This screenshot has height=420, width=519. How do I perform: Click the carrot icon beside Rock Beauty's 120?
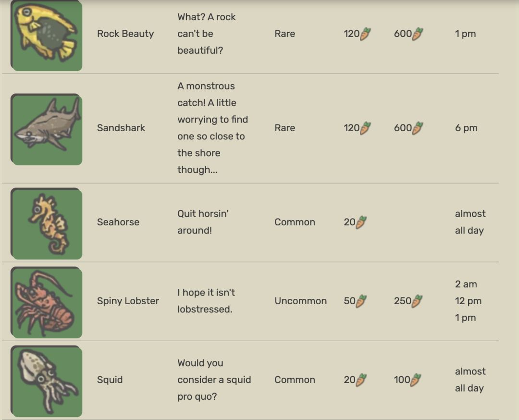pyautogui.click(x=365, y=34)
